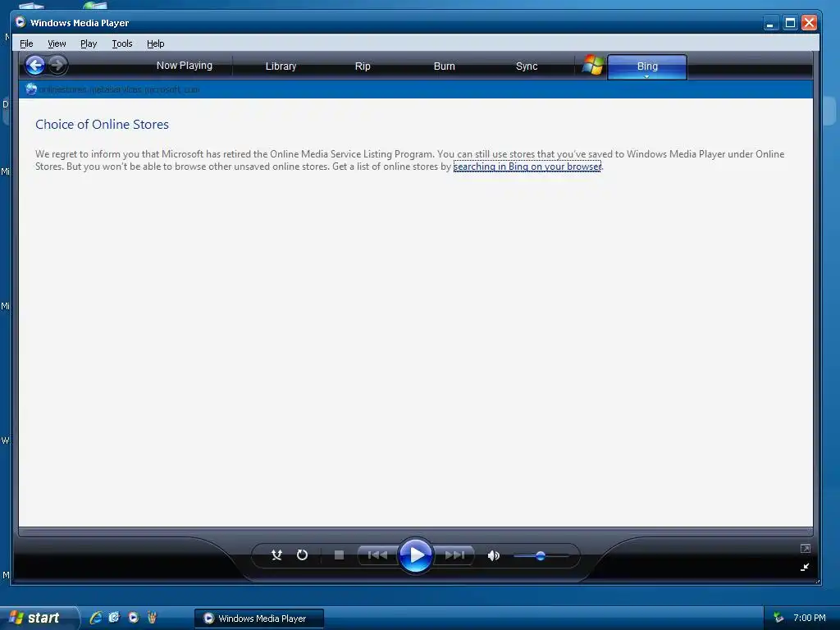Click the globe icon in the address bar
Viewport: 840px width, 630px height.
(31, 89)
